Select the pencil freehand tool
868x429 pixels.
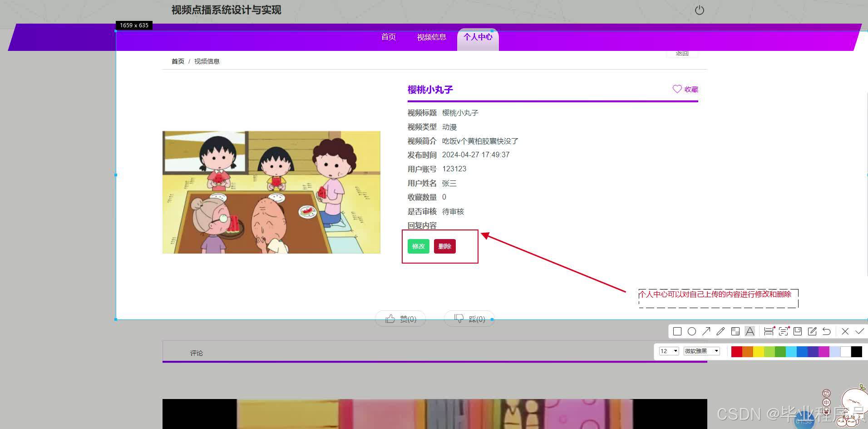tap(720, 331)
